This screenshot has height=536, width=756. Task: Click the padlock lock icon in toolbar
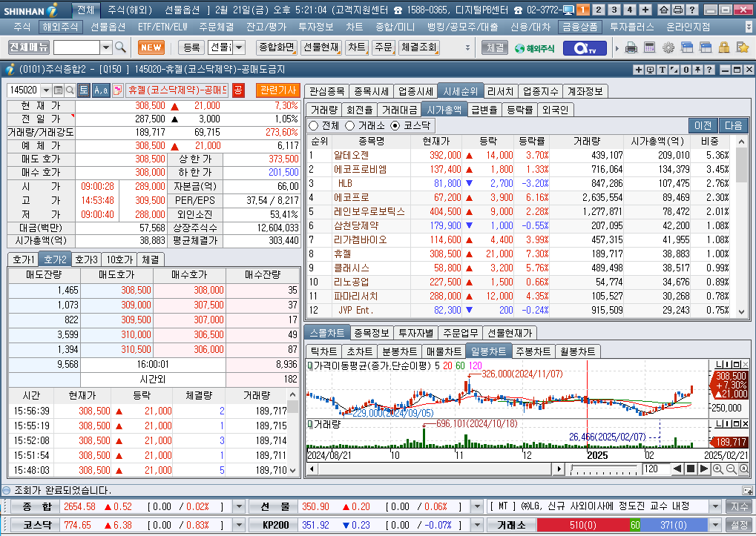coord(723,47)
